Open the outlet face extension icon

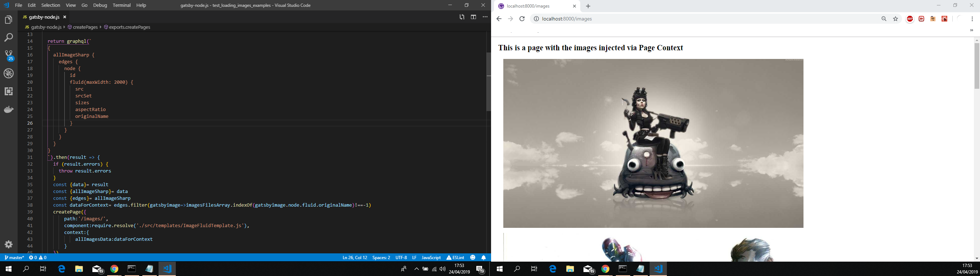933,19
